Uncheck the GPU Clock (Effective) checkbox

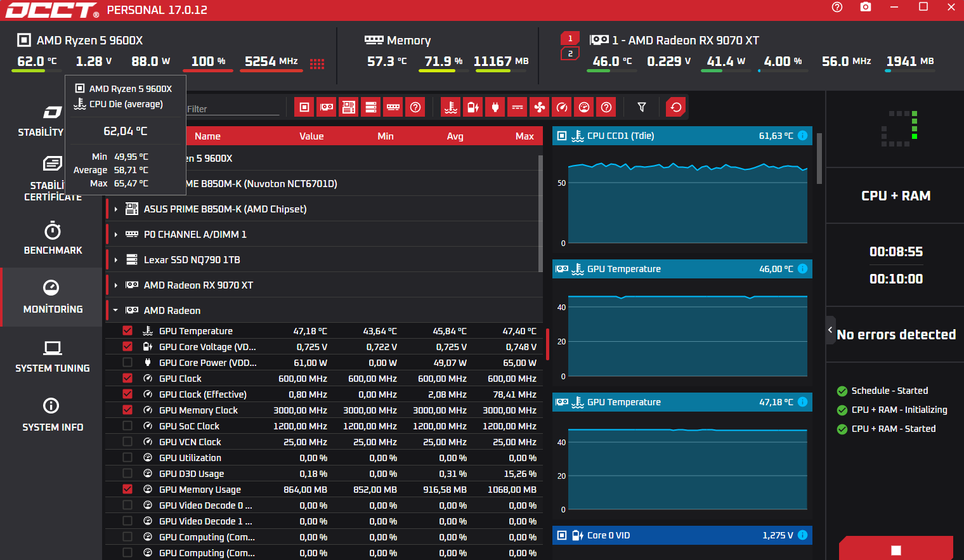click(x=127, y=394)
